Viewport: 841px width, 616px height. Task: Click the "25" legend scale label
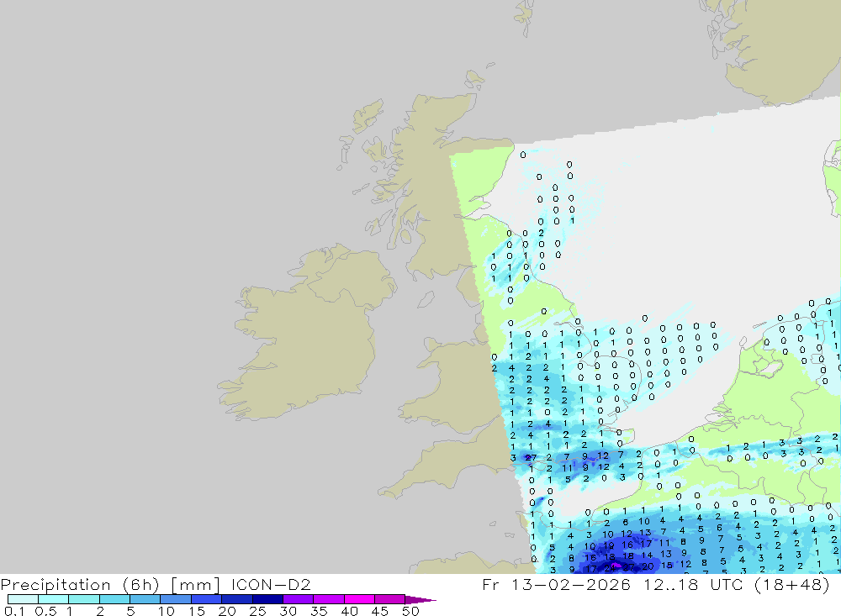(x=258, y=611)
